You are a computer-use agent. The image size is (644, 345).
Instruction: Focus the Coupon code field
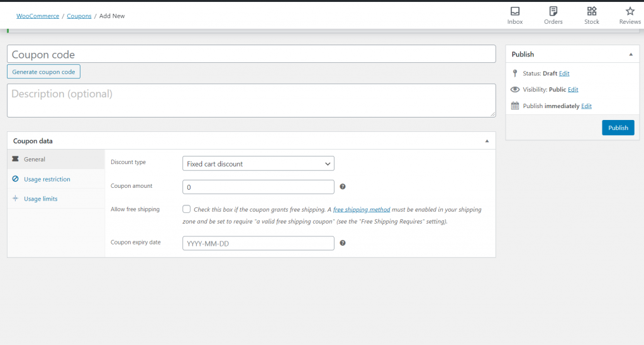(252, 54)
